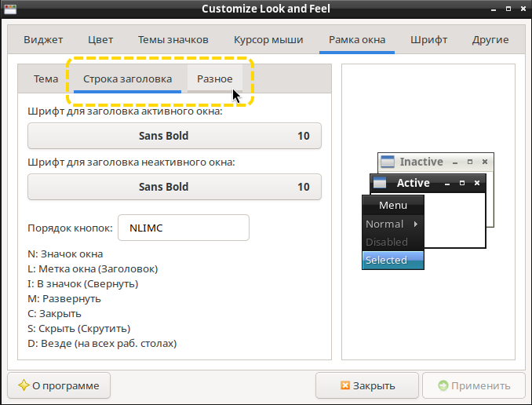This screenshot has width=532, height=405.
Task: Click the Selected item in preview menu
Action: coord(392,260)
